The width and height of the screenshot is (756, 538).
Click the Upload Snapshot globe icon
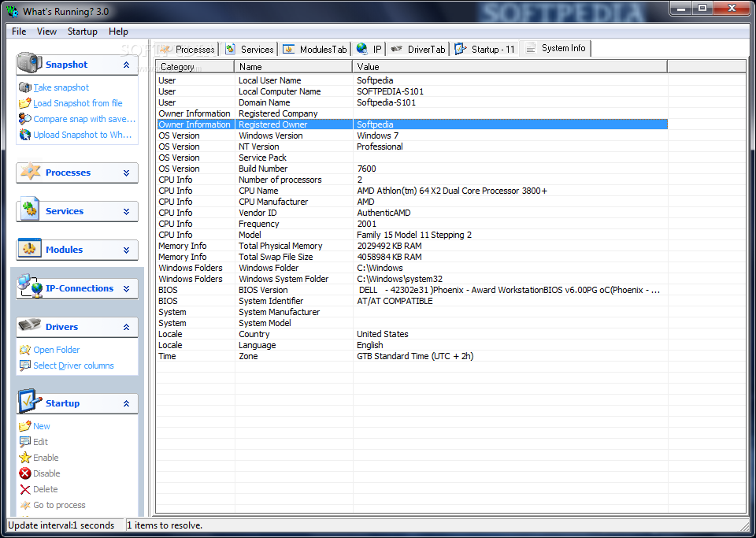pos(25,135)
